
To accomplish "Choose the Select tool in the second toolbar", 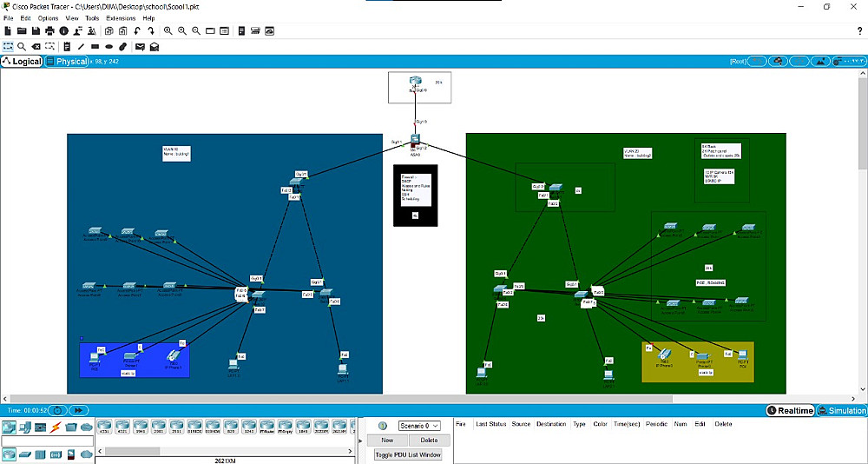I will pyautogui.click(x=9, y=47).
